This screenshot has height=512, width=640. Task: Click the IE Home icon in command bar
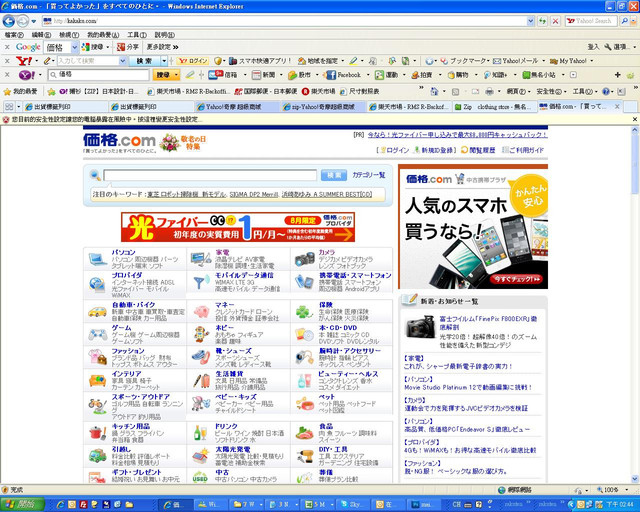tap(435, 91)
